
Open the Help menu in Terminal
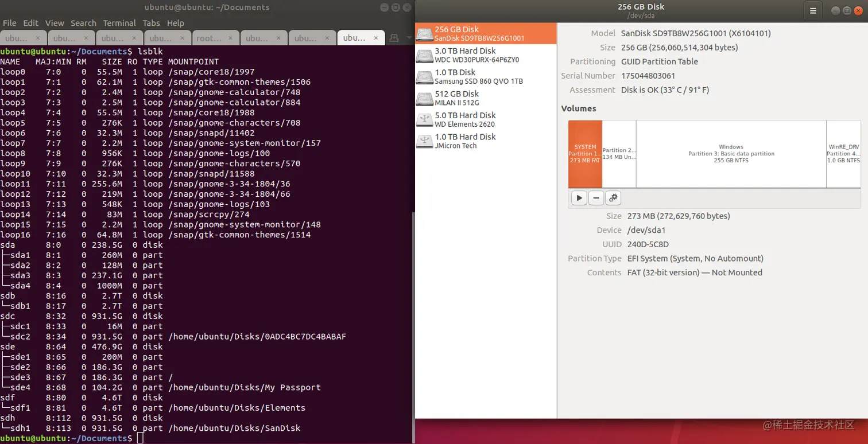(x=176, y=23)
